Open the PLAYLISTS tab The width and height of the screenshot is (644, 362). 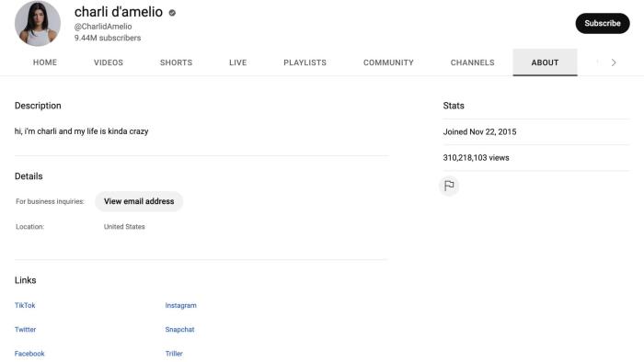pos(305,62)
